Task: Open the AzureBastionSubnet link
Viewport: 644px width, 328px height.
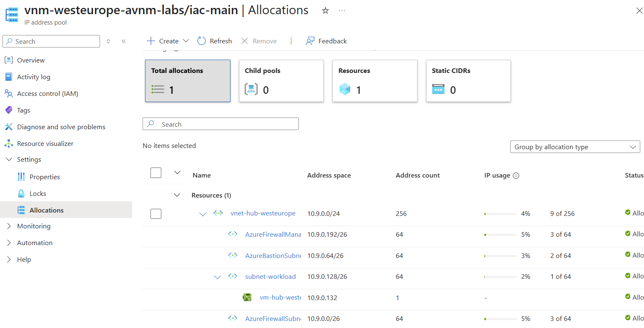Action: [x=273, y=255]
